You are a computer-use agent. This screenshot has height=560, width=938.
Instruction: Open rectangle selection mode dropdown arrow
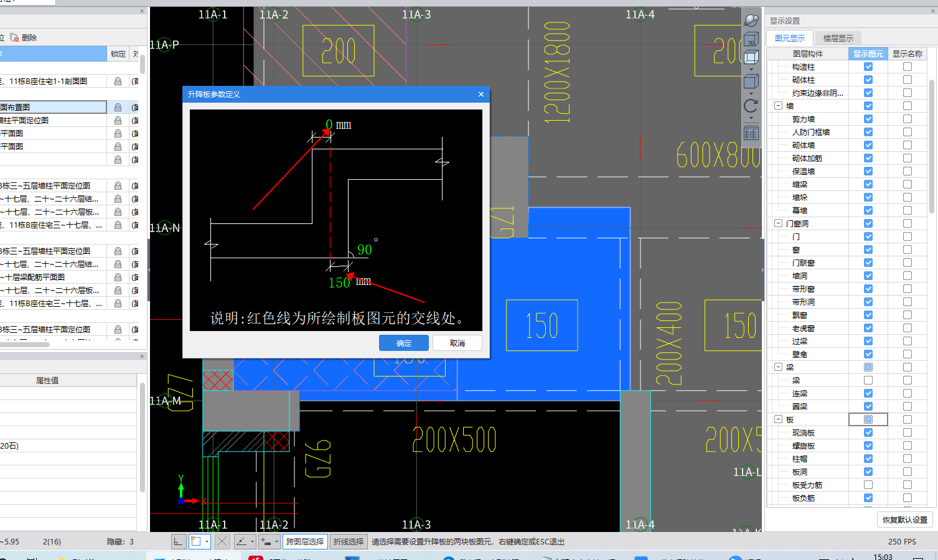[207, 541]
